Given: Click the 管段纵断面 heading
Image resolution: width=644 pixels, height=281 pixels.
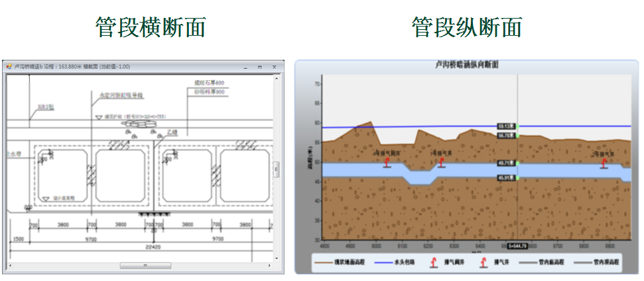Looking at the screenshot, I should 466,27.
